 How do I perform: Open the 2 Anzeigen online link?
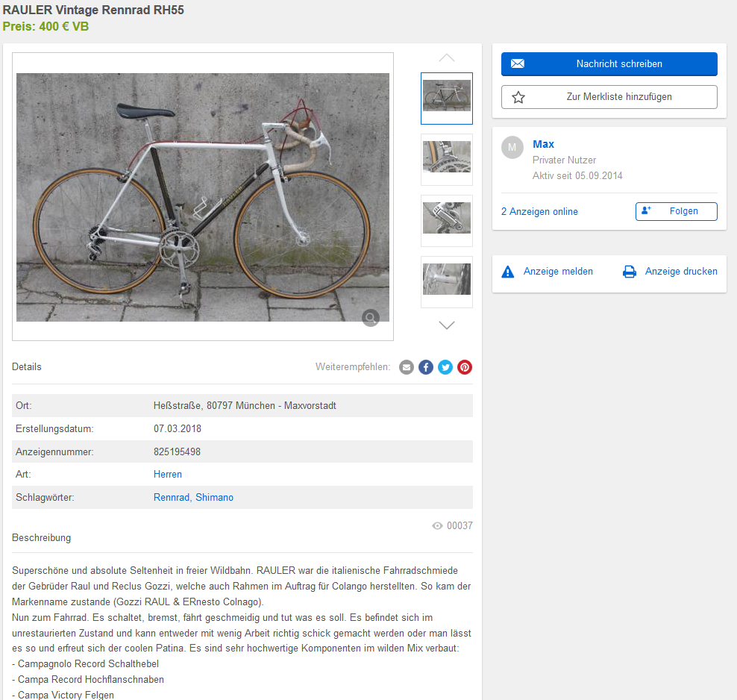539,212
